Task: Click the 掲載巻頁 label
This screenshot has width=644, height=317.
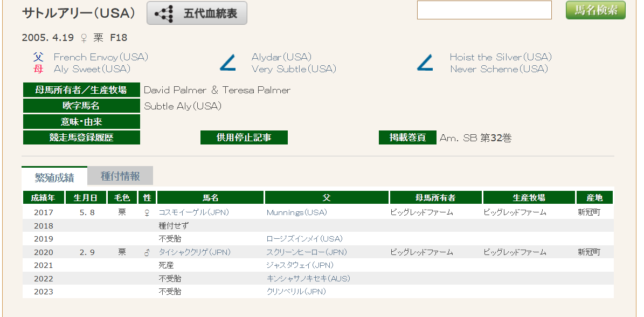Action: 407,137
